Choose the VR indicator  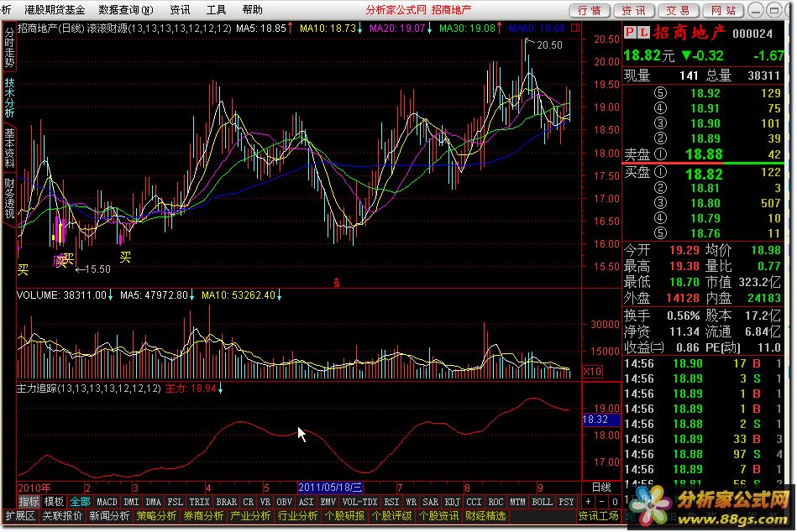(x=265, y=502)
